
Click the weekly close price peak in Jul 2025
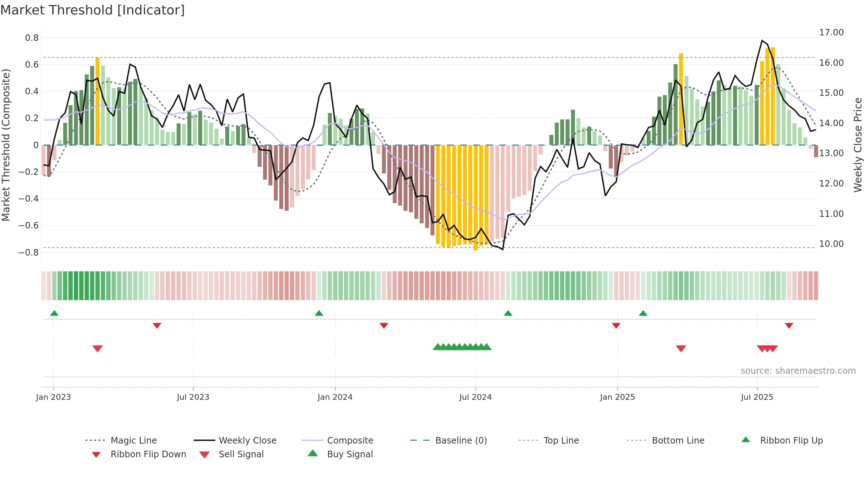[x=762, y=40]
